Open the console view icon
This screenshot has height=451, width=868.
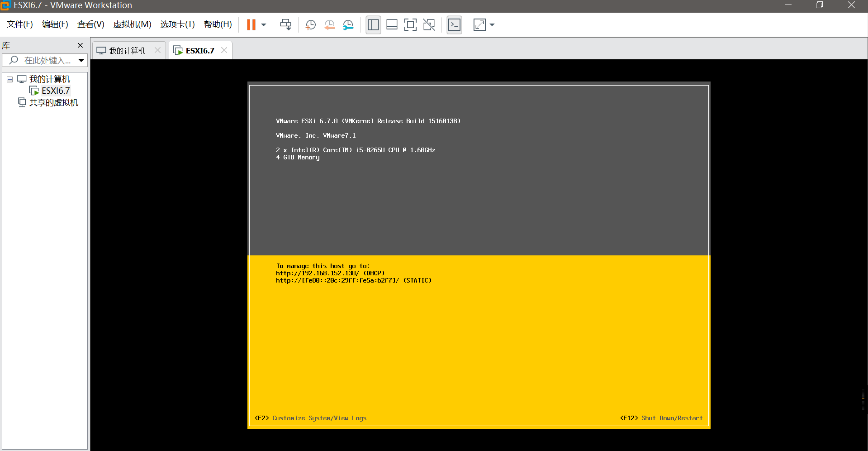pyautogui.click(x=454, y=24)
